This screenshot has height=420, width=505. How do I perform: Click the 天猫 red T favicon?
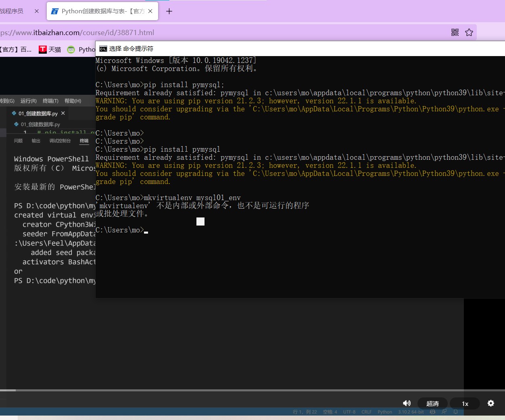click(43, 49)
